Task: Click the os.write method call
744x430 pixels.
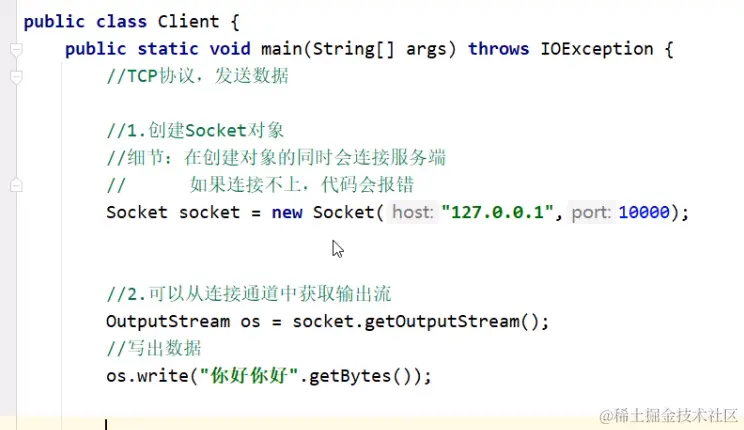Action: [x=147, y=376]
